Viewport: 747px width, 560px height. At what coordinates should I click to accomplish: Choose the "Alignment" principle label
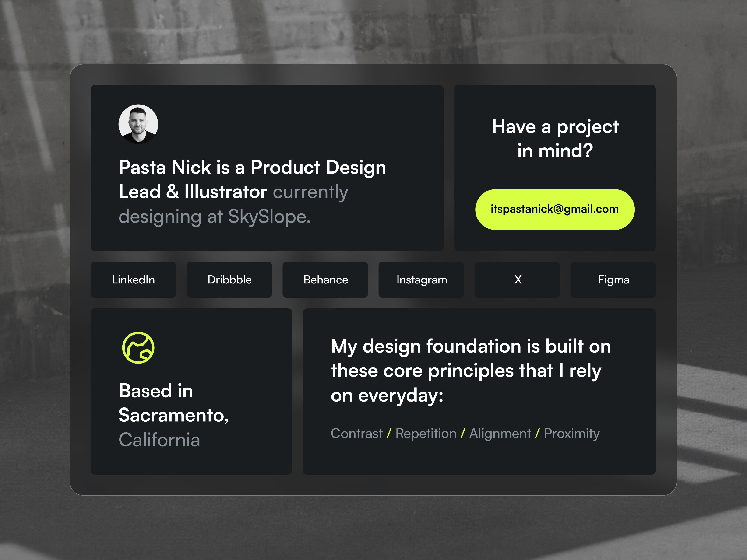(x=500, y=434)
